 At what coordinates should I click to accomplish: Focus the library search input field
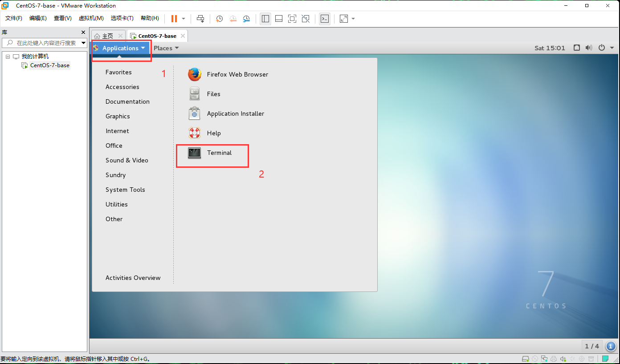(x=45, y=43)
